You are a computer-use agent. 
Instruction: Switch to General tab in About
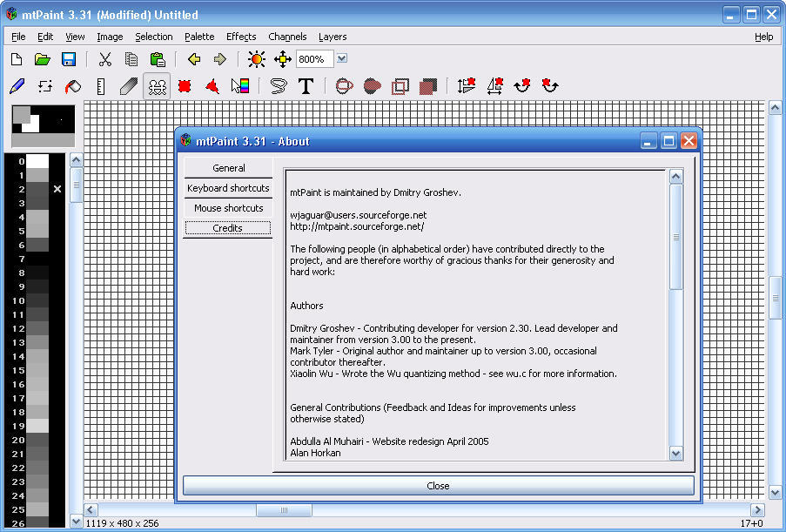coord(228,168)
